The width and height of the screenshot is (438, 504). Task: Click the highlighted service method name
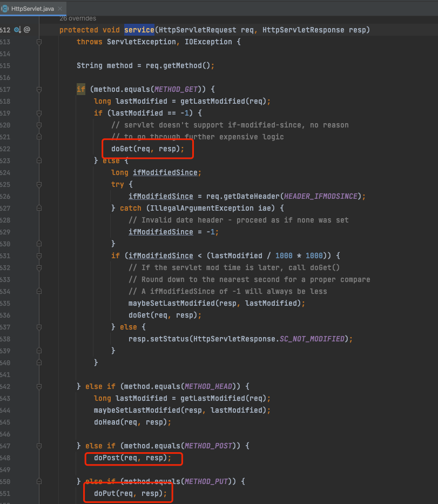click(139, 30)
